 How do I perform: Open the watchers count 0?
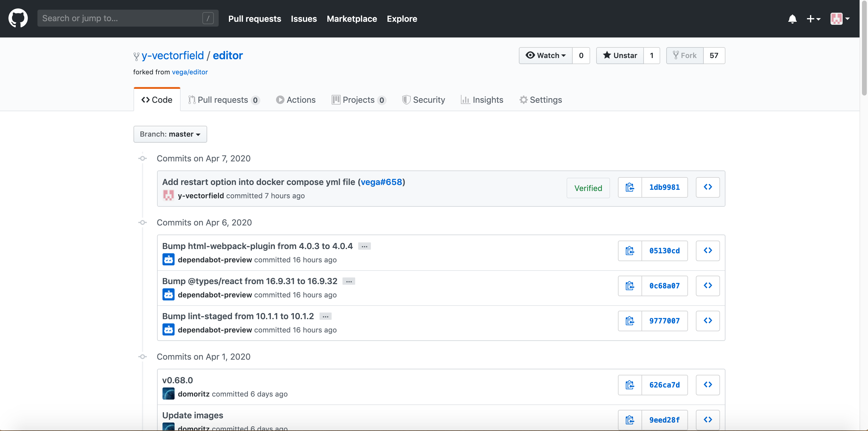pos(581,55)
